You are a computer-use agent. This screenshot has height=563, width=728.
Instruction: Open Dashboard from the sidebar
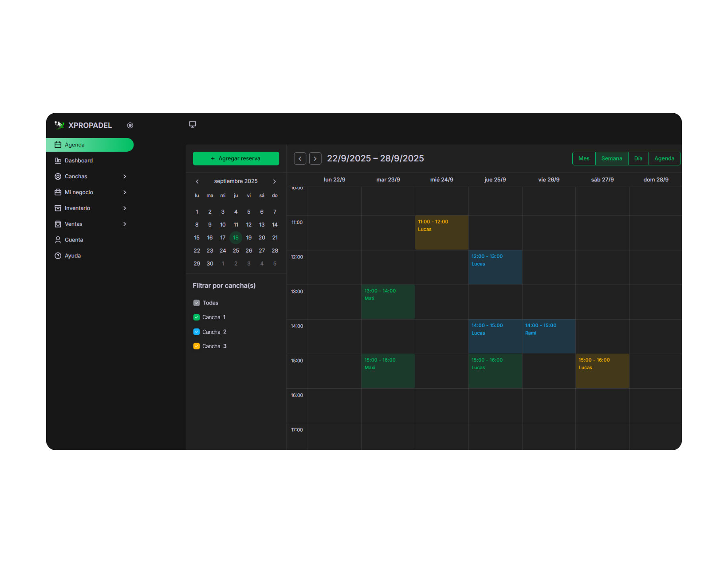[x=78, y=161]
